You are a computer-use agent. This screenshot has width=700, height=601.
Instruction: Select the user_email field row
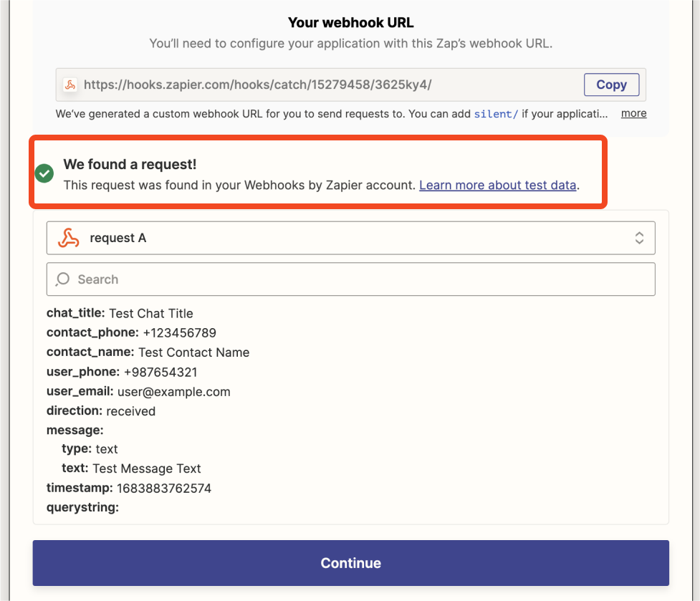coord(138,392)
